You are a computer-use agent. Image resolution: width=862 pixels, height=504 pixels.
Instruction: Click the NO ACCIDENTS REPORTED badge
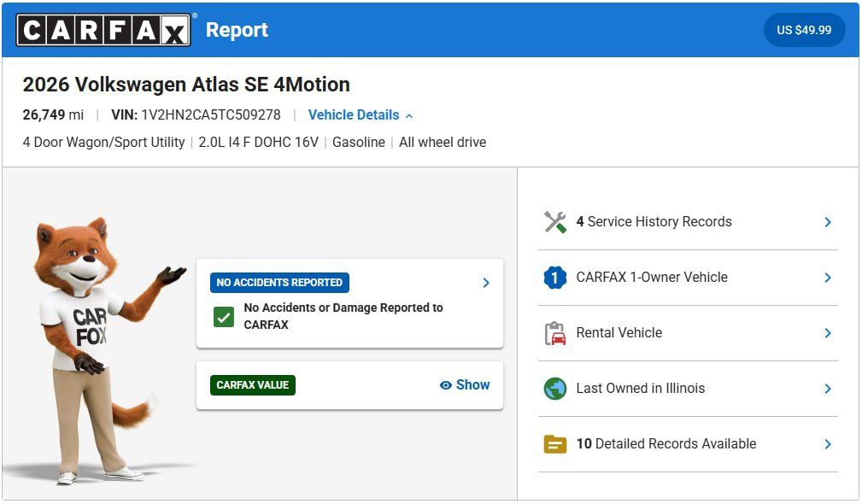pyautogui.click(x=279, y=283)
